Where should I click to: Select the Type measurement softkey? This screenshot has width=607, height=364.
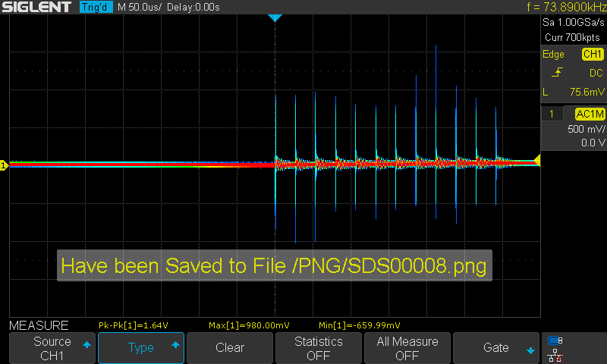point(141,348)
